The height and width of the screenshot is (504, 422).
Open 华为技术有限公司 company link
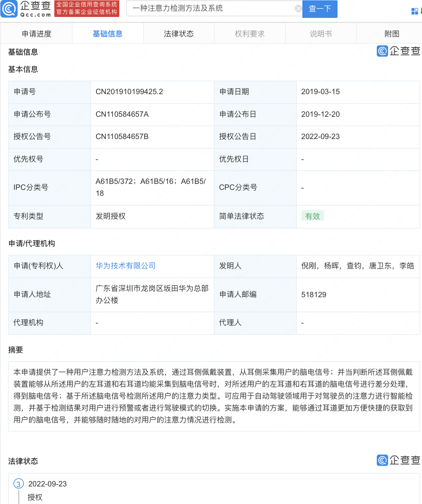pyautogui.click(x=126, y=266)
